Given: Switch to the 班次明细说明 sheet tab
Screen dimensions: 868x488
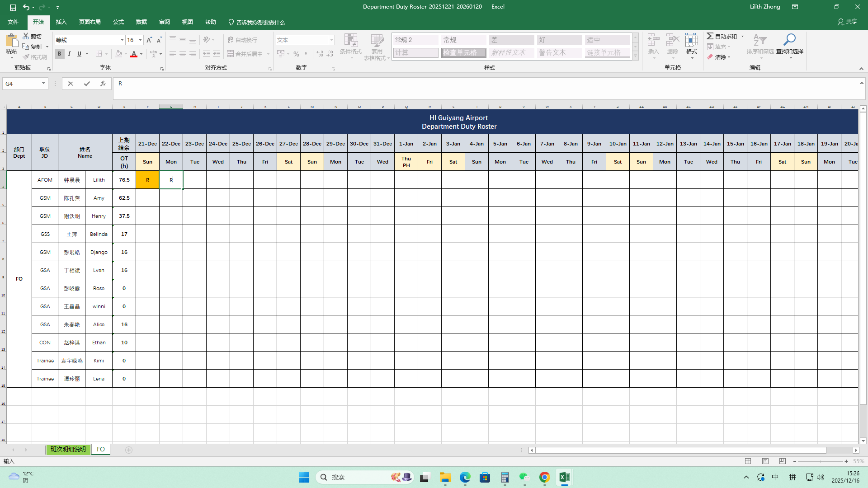Looking at the screenshot, I should (x=68, y=450).
